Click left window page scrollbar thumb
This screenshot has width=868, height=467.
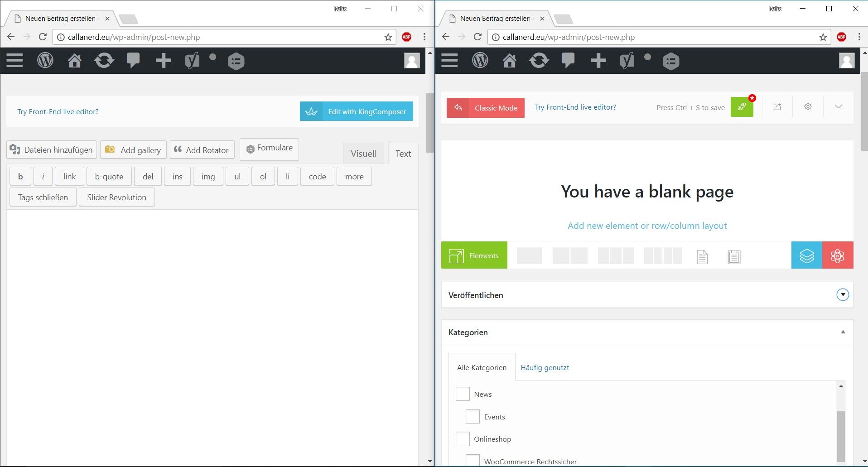click(430, 122)
